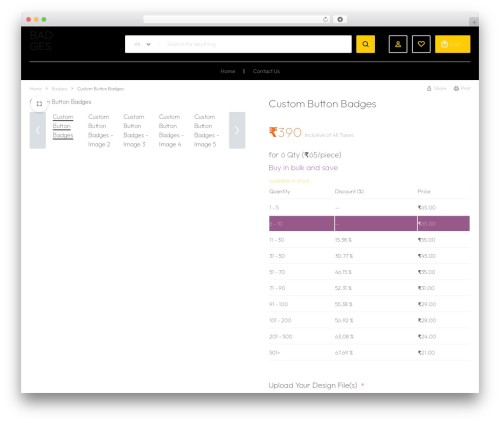
Task: Click the Discount (%) column header
Action: coord(349,191)
